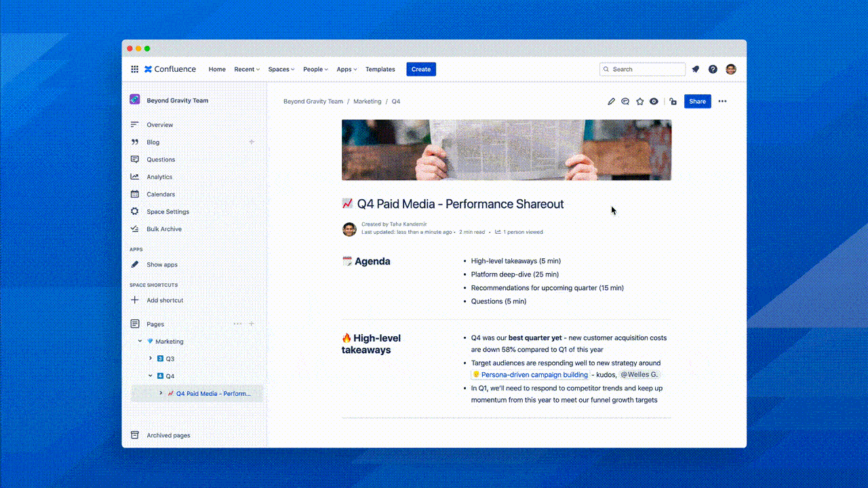Open Pages section ellipsis options

(237, 324)
